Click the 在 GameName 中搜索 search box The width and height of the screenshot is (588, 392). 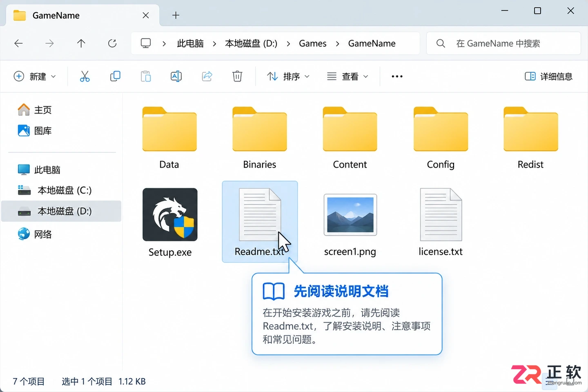coord(503,43)
